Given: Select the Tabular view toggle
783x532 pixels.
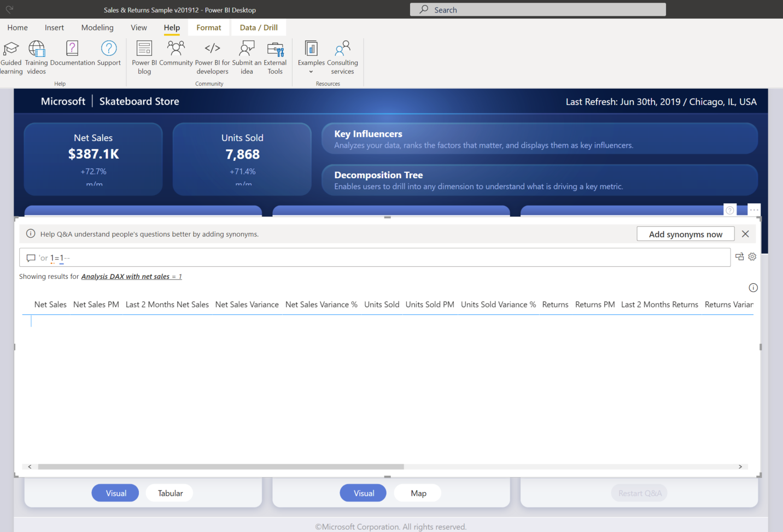Looking at the screenshot, I should [170, 493].
